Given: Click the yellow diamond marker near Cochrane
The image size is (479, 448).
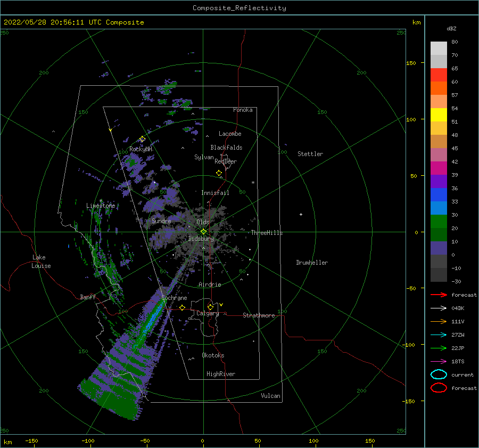Looking at the screenshot, I should pos(183,307).
